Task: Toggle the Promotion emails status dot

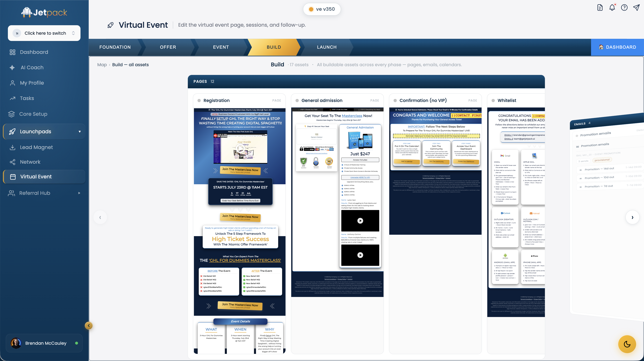Action: 577,136
